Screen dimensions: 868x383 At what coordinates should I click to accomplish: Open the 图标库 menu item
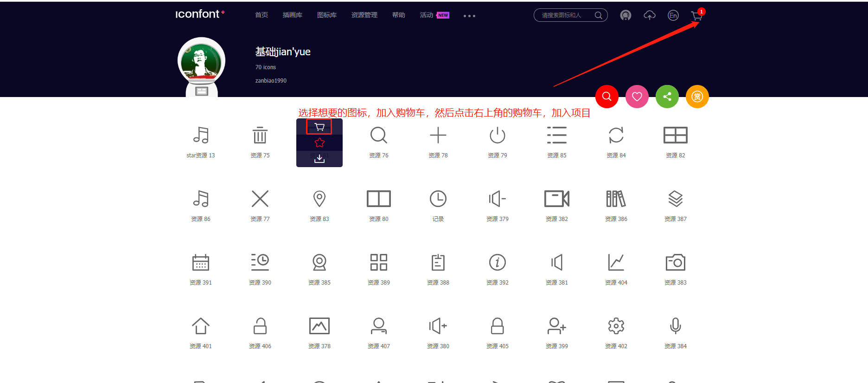click(327, 15)
